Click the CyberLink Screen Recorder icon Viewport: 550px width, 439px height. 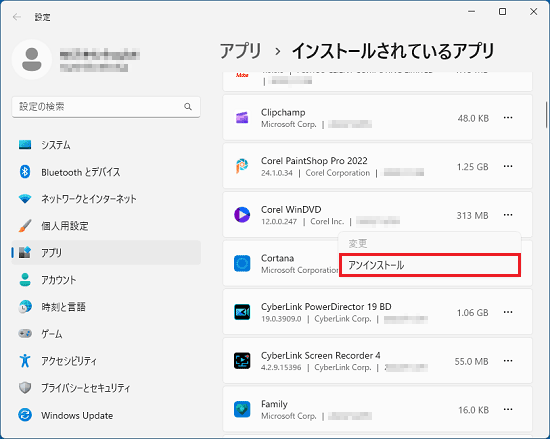(242, 361)
